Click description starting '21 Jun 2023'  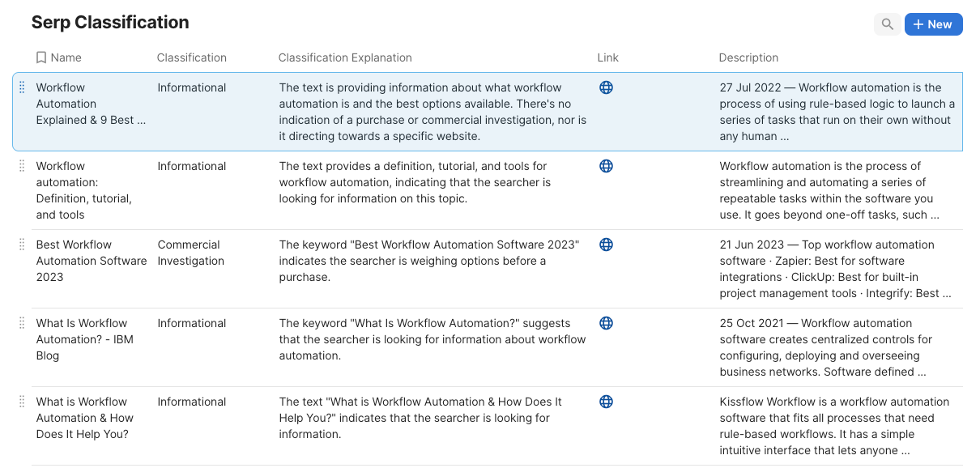pos(835,269)
